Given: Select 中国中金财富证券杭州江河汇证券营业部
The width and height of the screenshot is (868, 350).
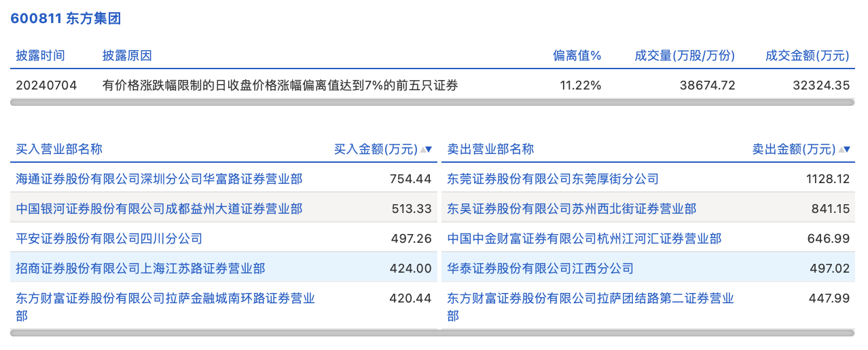Looking at the screenshot, I should tap(584, 239).
